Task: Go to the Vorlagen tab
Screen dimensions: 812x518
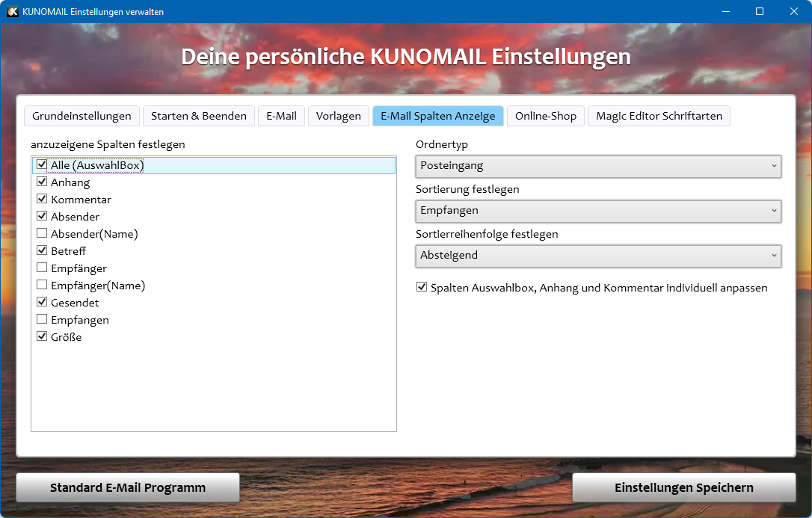Action: click(x=339, y=116)
